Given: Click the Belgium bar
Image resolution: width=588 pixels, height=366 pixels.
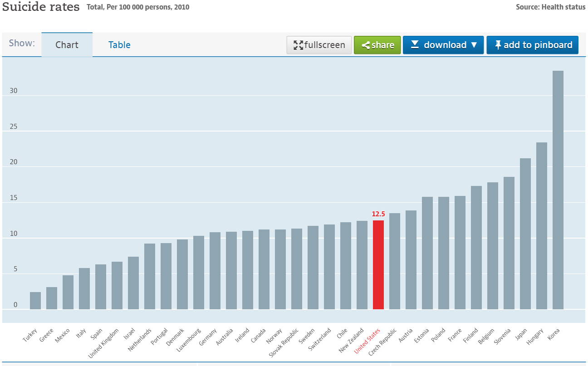Looking at the screenshot, I should pos(493,246).
